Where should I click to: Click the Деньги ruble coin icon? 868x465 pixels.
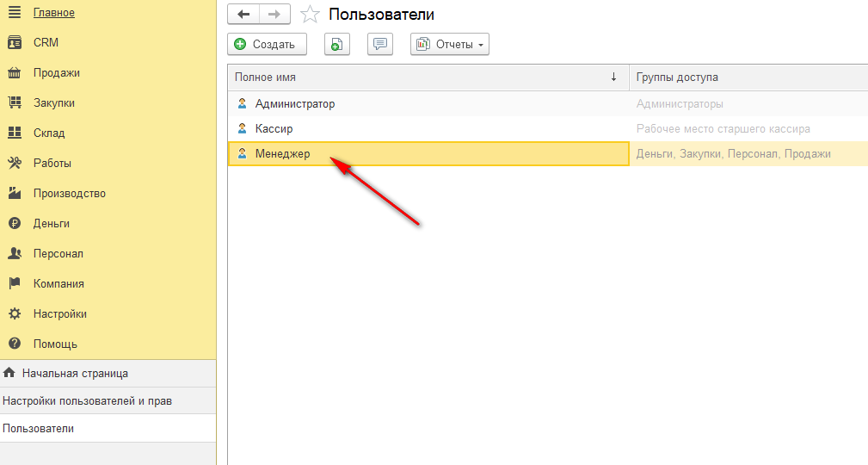coord(15,223)
